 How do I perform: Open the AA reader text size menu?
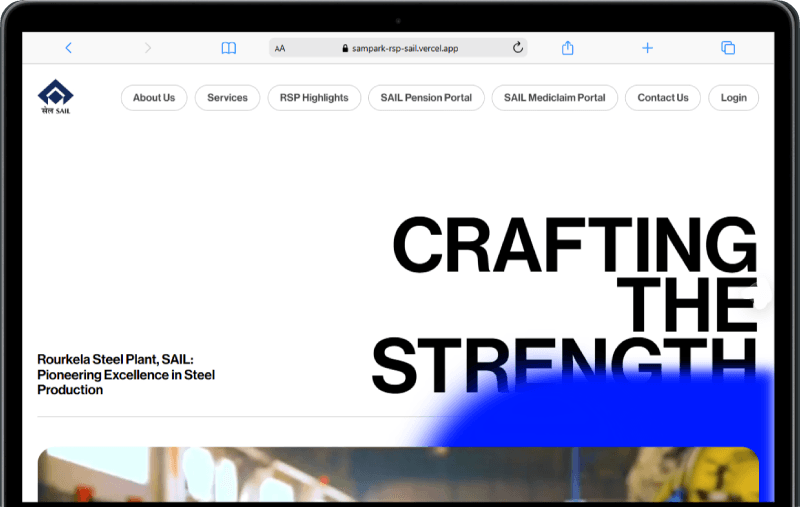(x=280, y=48)
